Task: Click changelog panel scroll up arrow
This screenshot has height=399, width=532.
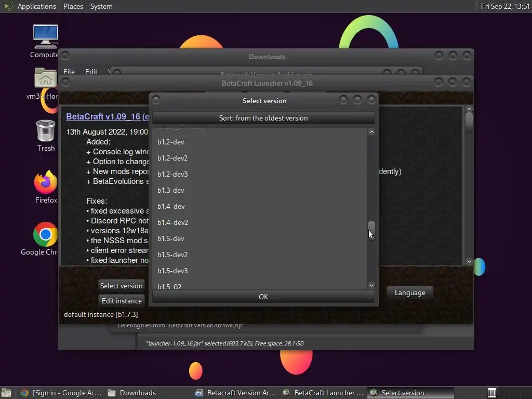Action: tap(469, 109)
